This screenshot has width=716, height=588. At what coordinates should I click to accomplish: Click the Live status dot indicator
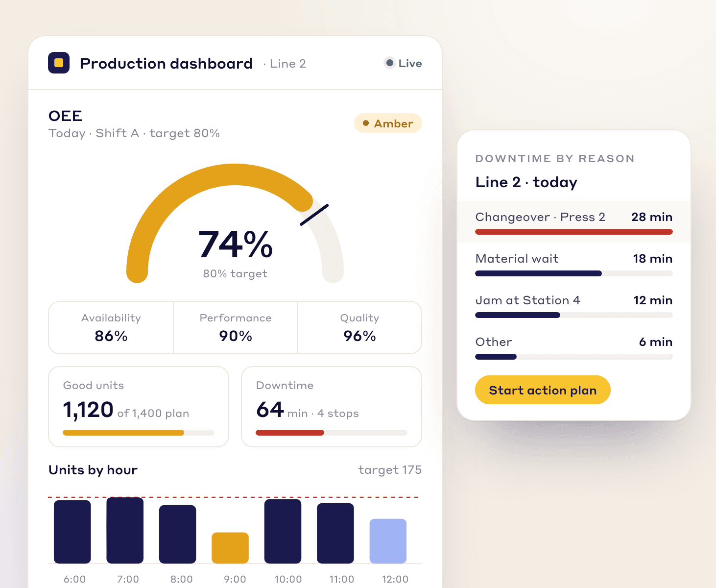coord(390,63)
